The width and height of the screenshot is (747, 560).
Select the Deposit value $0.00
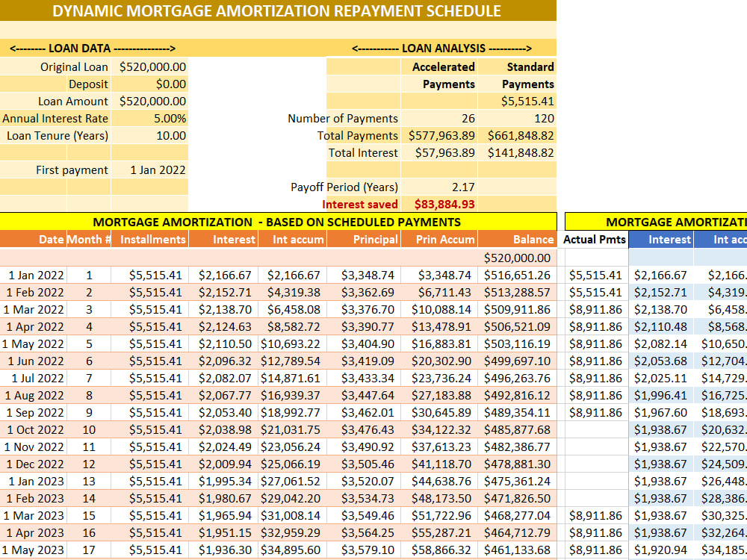coord(149,84)
